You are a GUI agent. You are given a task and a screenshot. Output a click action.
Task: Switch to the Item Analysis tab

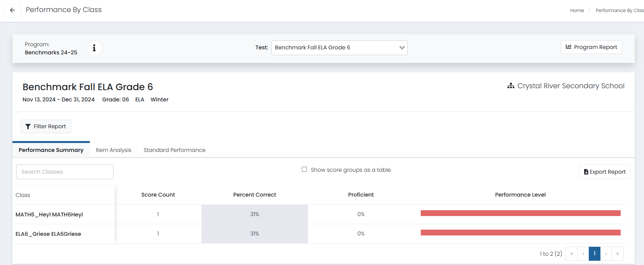114,150
